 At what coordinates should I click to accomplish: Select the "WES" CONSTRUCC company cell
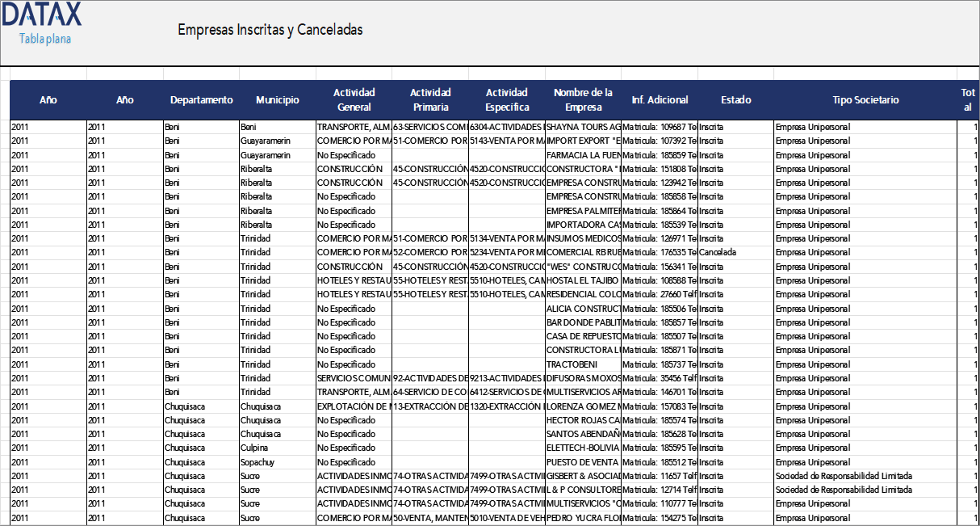pos(584,267)
